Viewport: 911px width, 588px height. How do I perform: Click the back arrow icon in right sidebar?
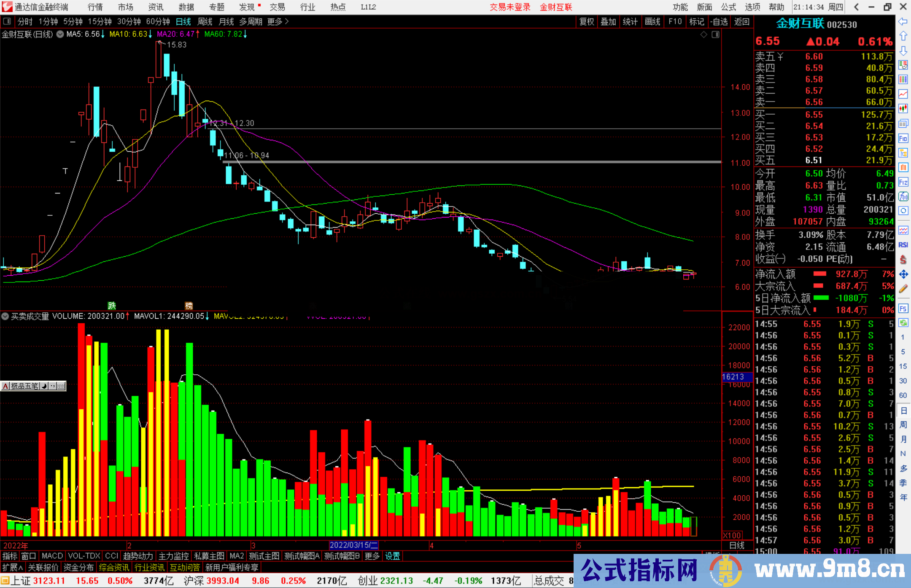click(x=903, y=21)
